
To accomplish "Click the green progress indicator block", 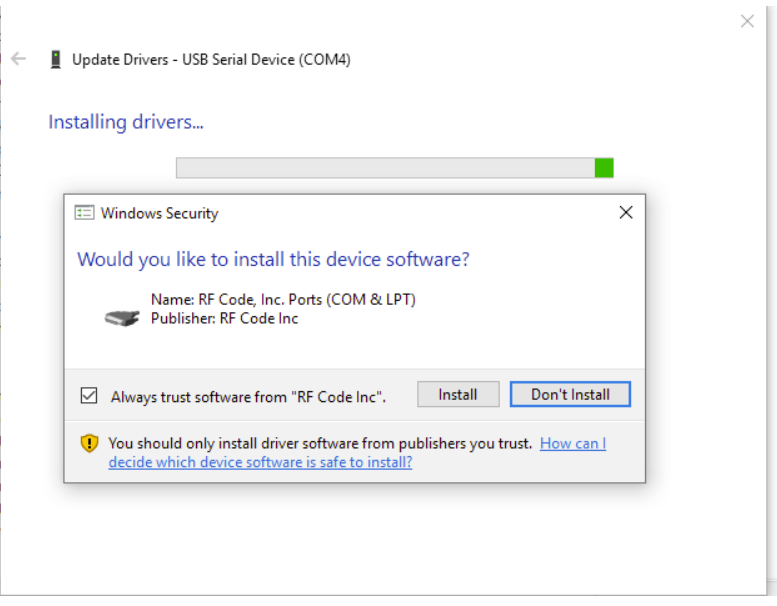I will tap(604, 168).
